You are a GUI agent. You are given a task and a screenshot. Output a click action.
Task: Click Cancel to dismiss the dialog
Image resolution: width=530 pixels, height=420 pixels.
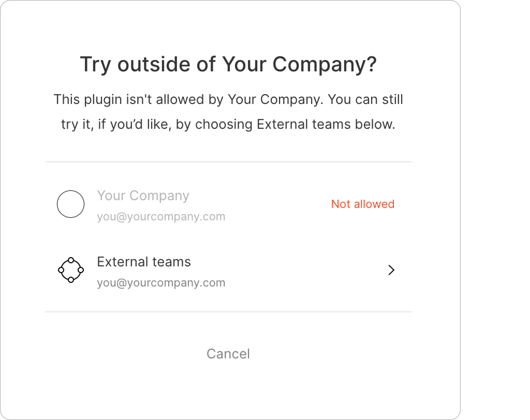[228, 354]
